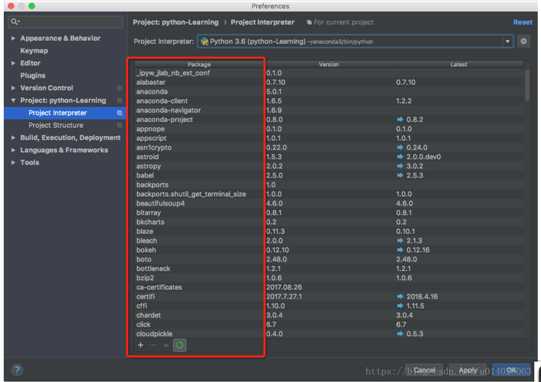Click project-scope icon beside Version Control
This screenshot has width=541, height=382.
click(x=119, y=88)
